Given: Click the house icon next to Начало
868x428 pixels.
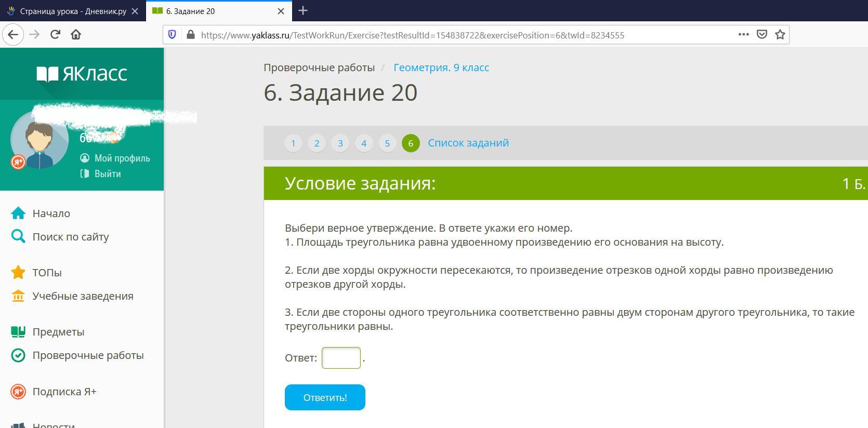Looking at the screenshot, I should pyautogui.click(x=18, y=213).
